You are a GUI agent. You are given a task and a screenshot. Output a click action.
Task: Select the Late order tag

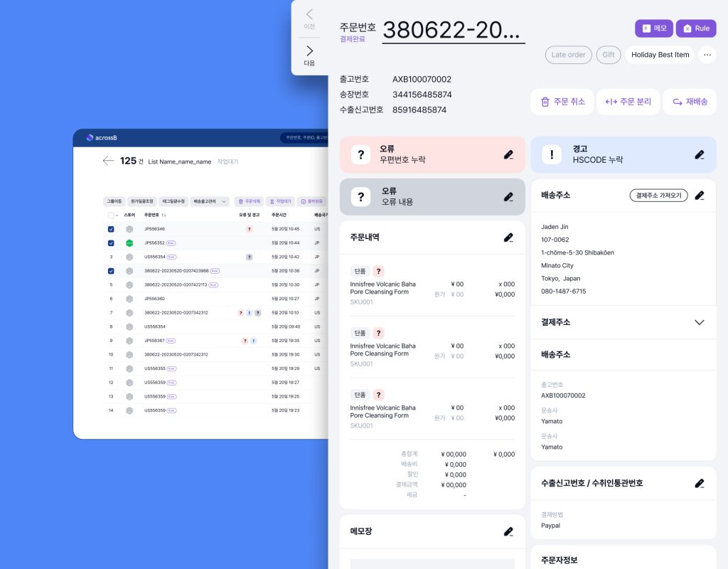[568, 55]
